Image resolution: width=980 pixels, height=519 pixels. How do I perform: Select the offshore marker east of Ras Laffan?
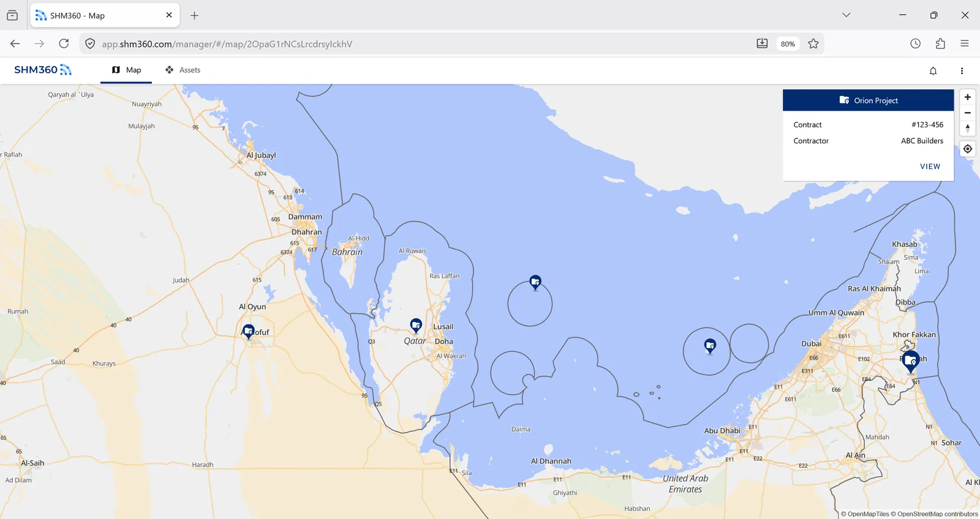coord(535,282)
